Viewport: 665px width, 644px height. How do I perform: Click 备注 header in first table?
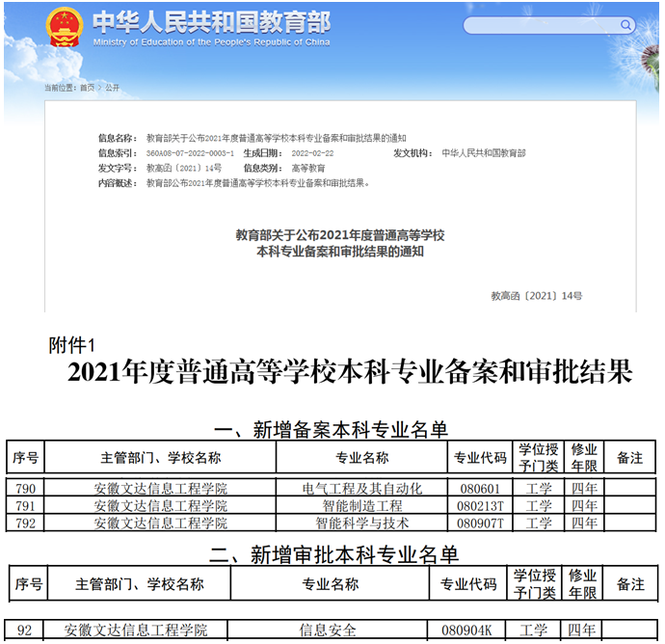(x=629, y=457)
